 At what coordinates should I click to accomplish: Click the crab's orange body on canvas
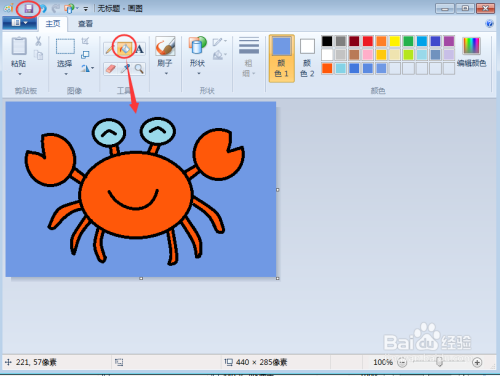click(136, 195)
